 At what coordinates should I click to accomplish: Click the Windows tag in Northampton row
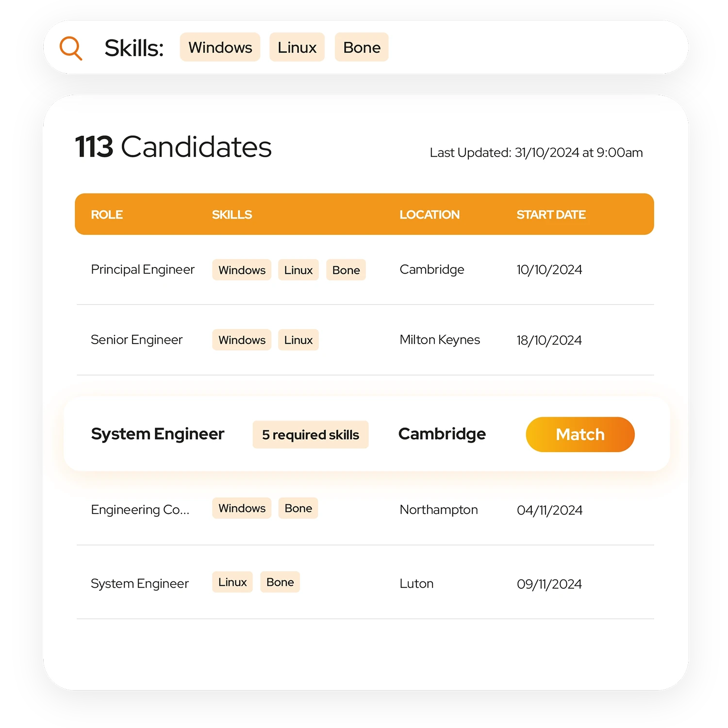[242, 508]
